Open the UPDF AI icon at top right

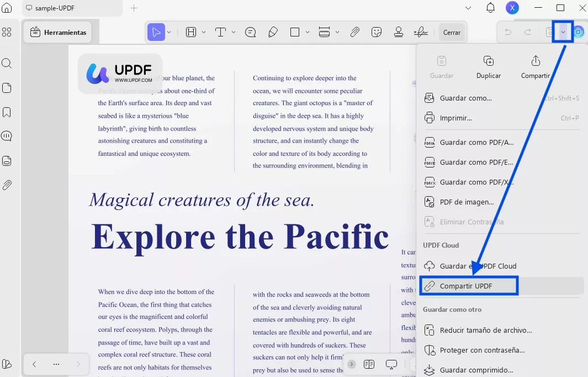(x=579, y=32)
